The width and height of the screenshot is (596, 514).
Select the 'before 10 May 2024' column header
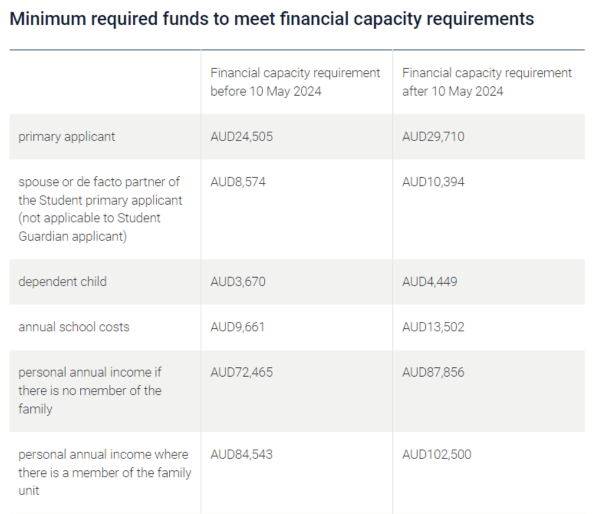tap(295, 82)
